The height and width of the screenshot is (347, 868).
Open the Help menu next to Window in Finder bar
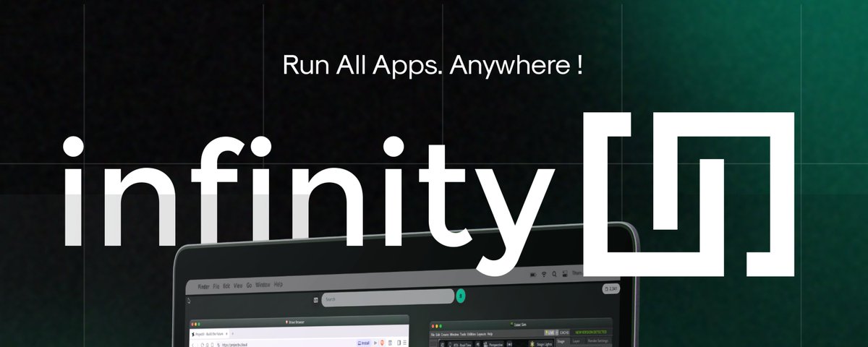[278, 284]
